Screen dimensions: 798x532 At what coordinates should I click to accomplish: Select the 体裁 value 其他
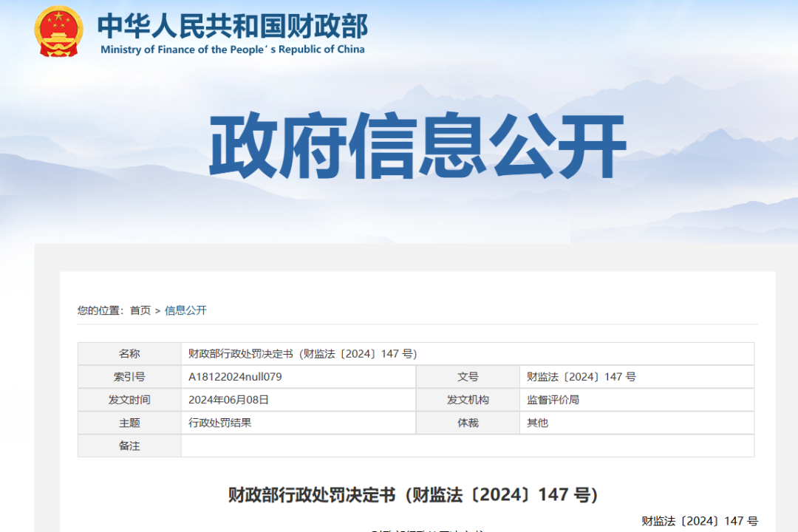pos(537,423)
